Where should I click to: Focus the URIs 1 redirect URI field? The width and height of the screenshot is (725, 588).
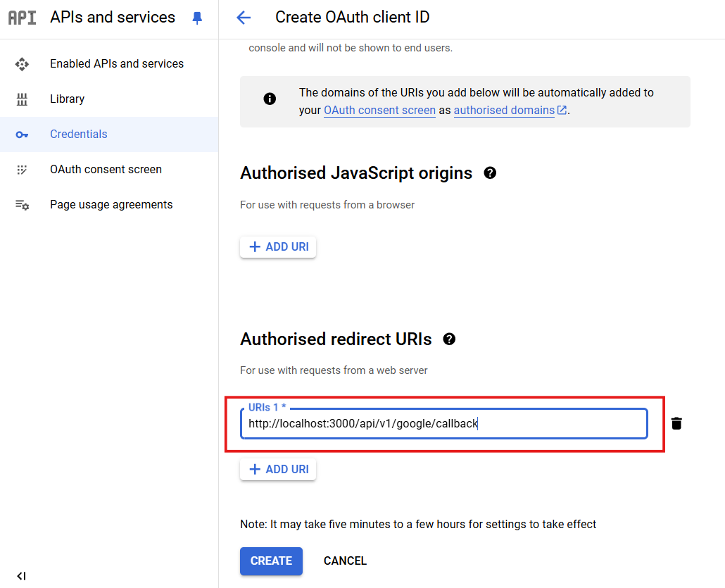click(443, 424)
